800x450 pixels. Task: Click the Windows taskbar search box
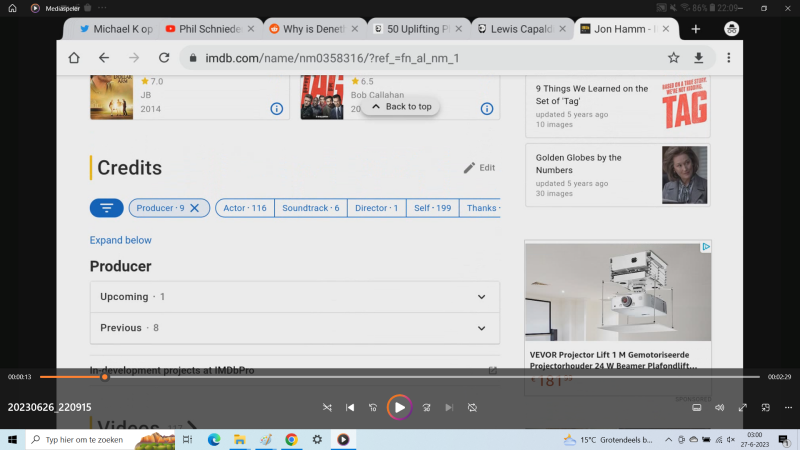coord(101,439)
